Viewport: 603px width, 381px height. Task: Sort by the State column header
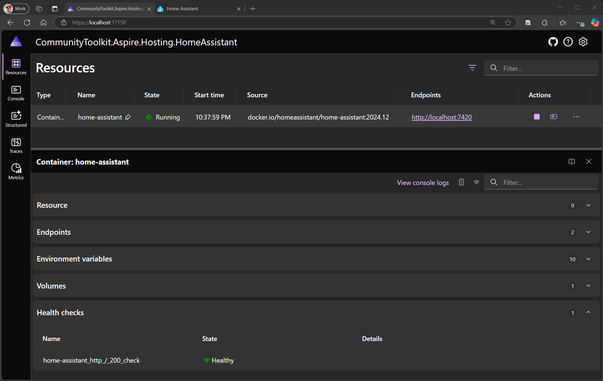[x=152, y=95]
